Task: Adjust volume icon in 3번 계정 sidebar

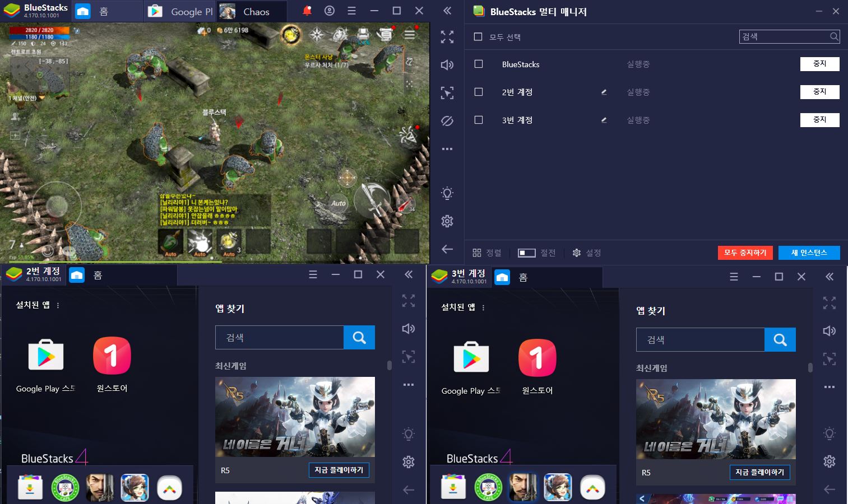Action: (x=830, y=331)
